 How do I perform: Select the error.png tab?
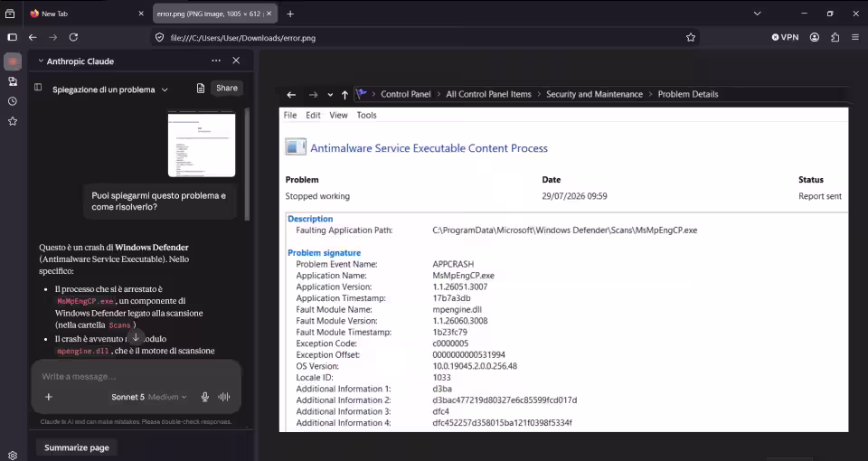(215, 14)
